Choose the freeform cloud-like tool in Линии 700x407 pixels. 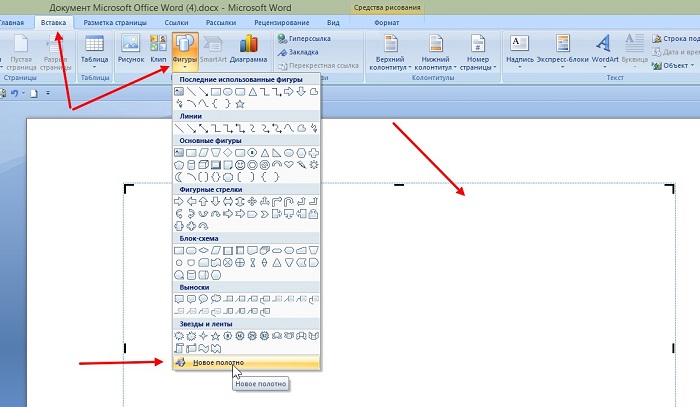pos(301,129)
